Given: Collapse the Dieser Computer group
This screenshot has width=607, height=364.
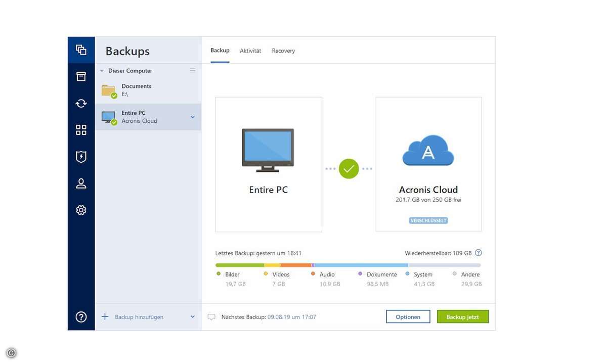Looking at the screenshot, I should [102, 71].
